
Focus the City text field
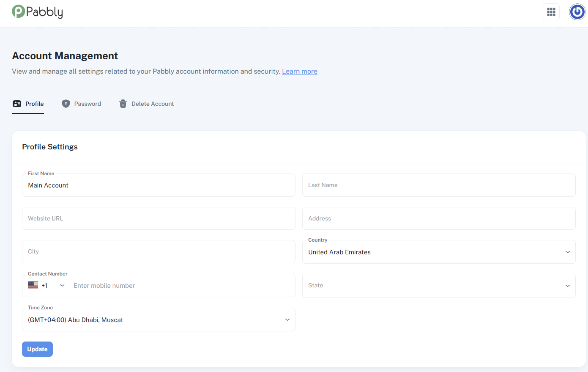point(159,252)
